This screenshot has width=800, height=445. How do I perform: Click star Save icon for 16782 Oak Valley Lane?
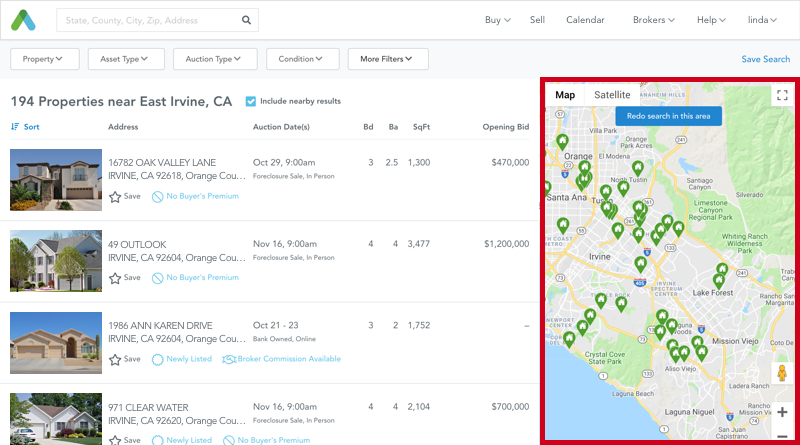click(x=115, y=196)
